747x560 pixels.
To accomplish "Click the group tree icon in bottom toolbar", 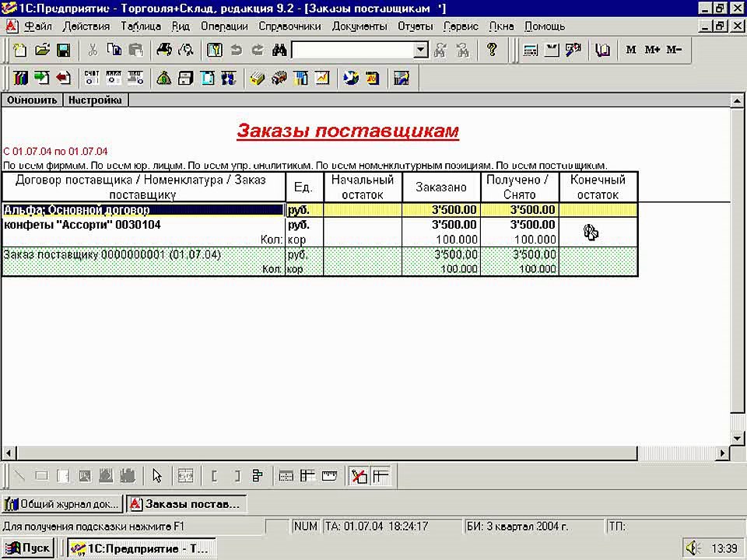I will (258, 476).
